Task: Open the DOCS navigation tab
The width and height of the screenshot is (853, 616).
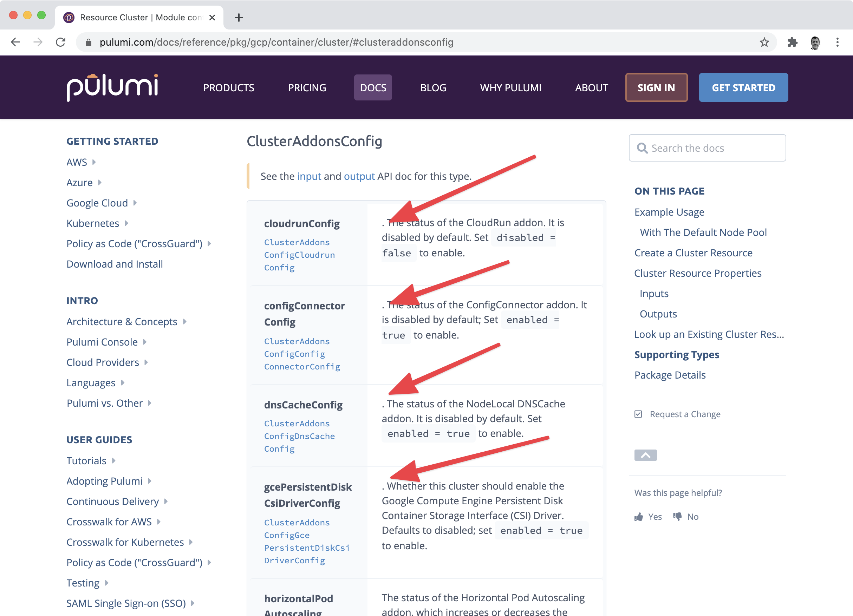Action: click(372, 88)
